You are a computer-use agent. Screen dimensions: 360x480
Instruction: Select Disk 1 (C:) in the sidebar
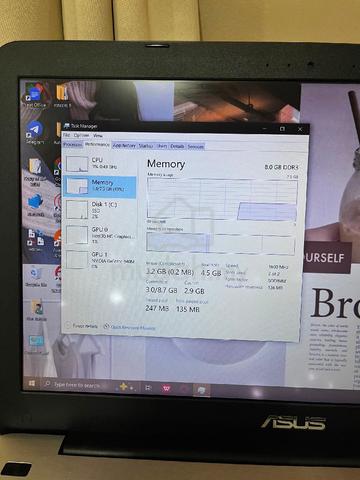(x=100, y=210)
